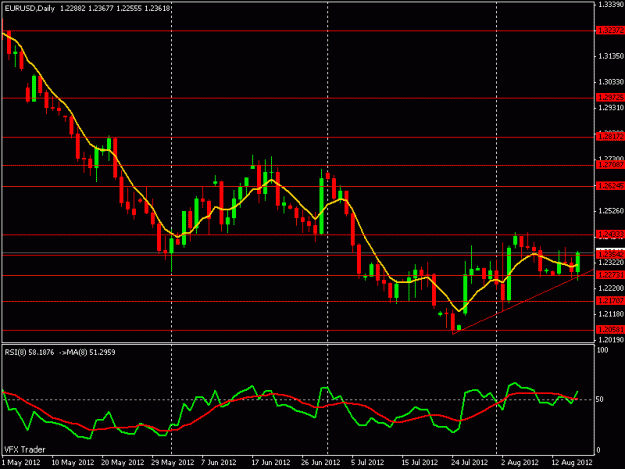The height and width of the screenshot is (469, 625).
Task: Click the 1.20190 price axis value
Action: click(611, 340)
